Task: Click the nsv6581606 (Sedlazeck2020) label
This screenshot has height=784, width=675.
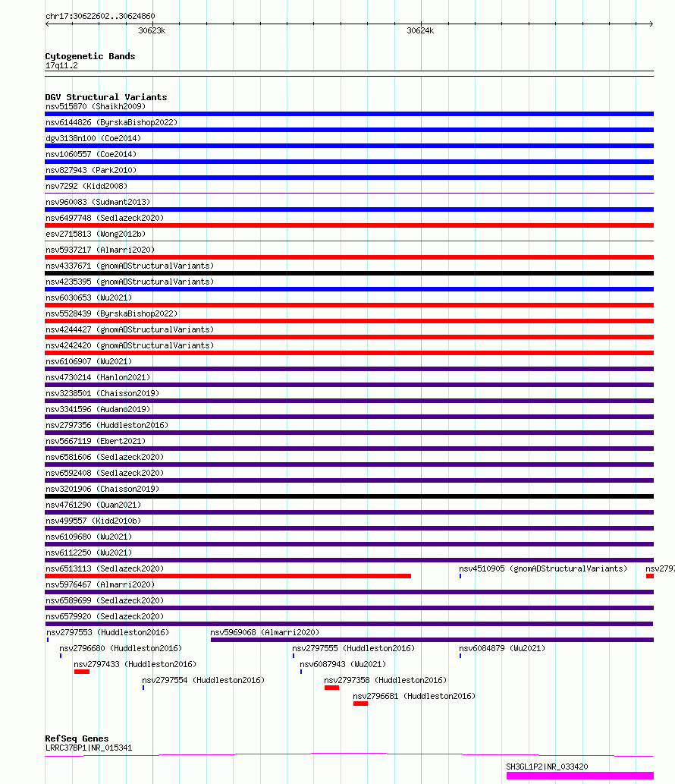Action: click(105, 458)
